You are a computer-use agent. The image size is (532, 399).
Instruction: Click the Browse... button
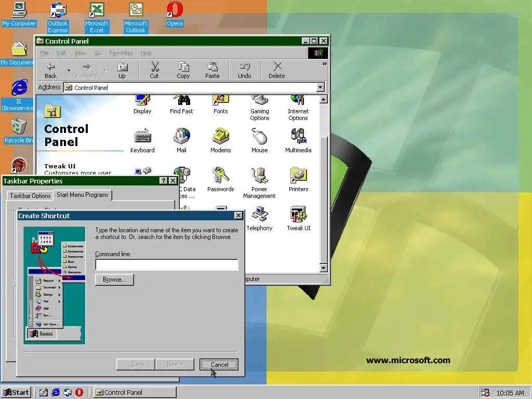pos(114,280)
